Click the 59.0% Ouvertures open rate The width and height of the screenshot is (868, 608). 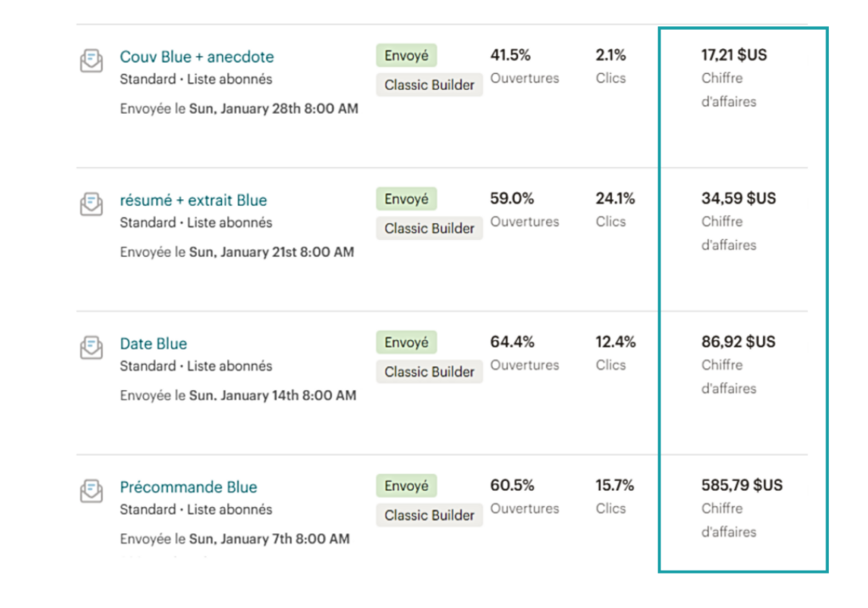tap(512, 198)
